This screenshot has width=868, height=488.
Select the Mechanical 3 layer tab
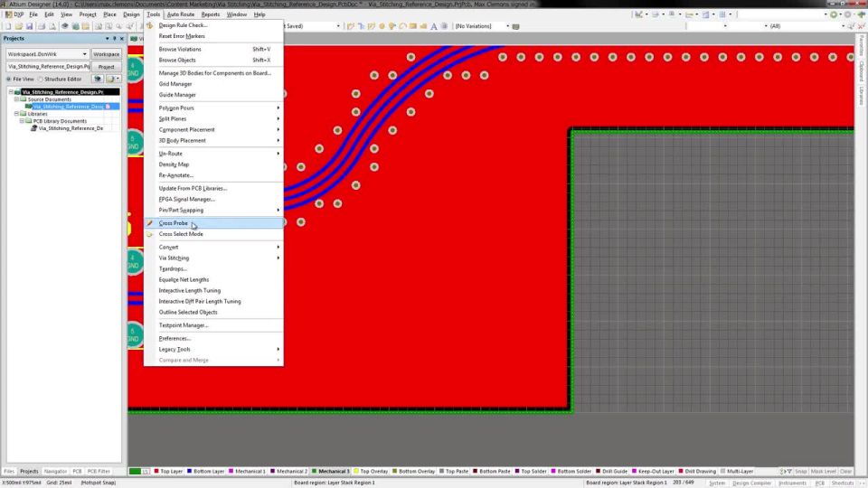331,472
